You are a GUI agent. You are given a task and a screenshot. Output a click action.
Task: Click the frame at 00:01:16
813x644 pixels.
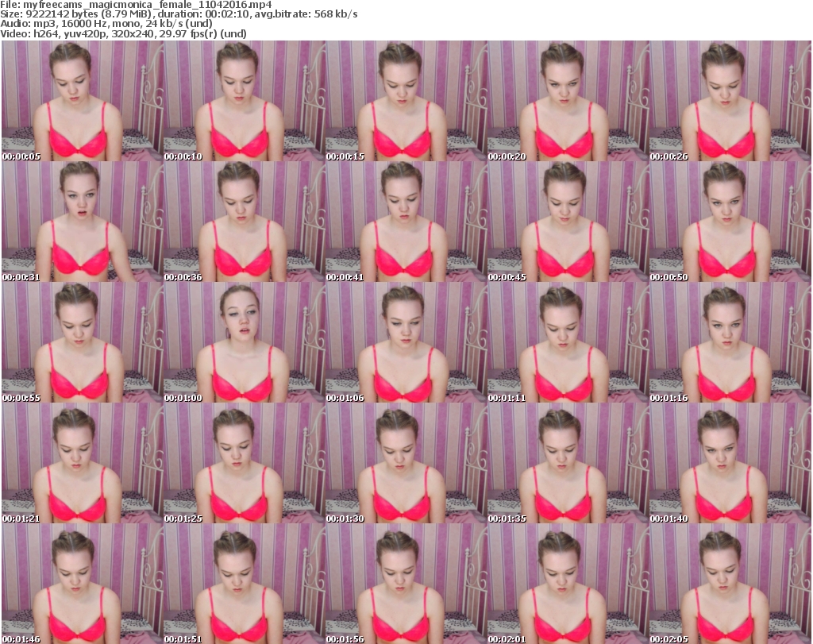tap(730, 342)
